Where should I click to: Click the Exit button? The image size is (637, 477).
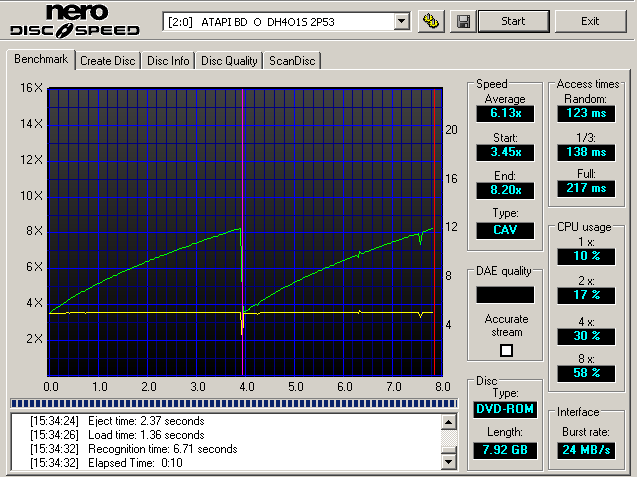click(x=590, y=21)
